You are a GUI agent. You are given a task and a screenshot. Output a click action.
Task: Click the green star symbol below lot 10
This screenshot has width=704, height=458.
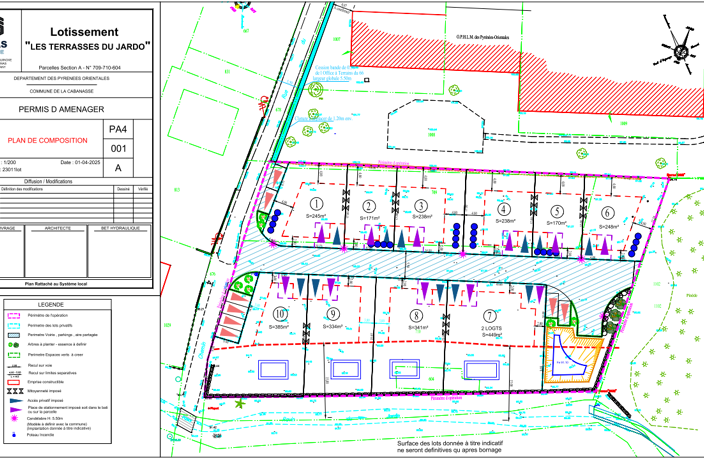(240, 404)
